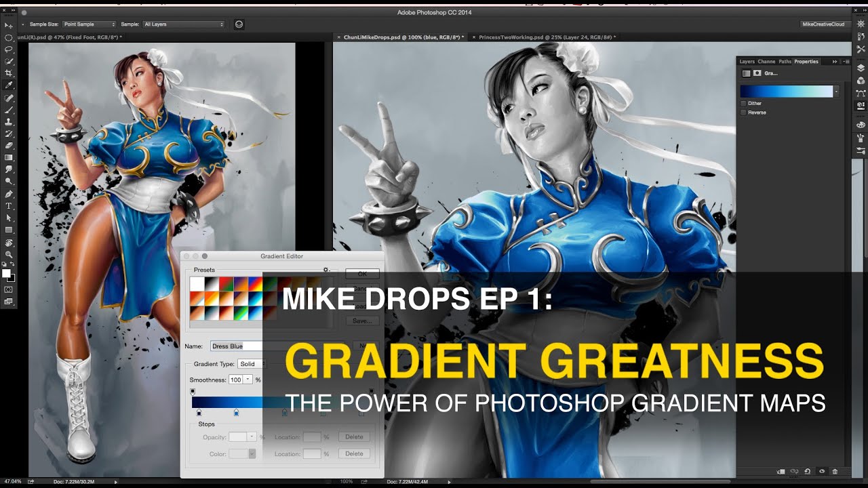This screenshot has height=488, width=868.
Task: Click the layer mask icon in Properties
Action: pyautogui.click(x=757, y=73)
